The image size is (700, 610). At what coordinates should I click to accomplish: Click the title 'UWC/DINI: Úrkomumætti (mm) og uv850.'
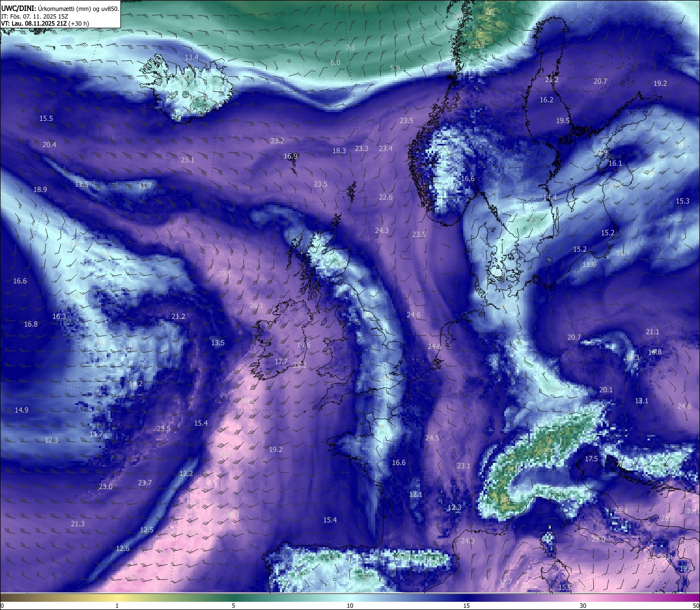pyautogui.click(x=60, y=9)
